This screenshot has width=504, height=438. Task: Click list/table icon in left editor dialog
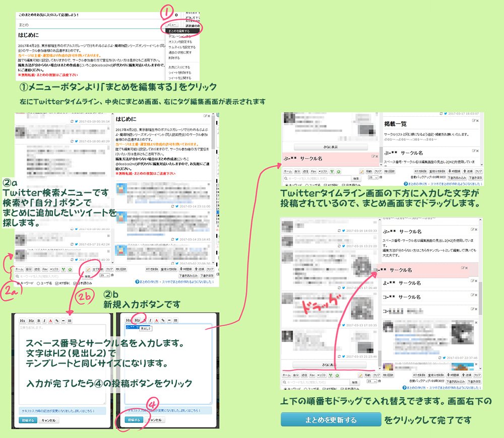pyautogui.click(x=70, y=321)
